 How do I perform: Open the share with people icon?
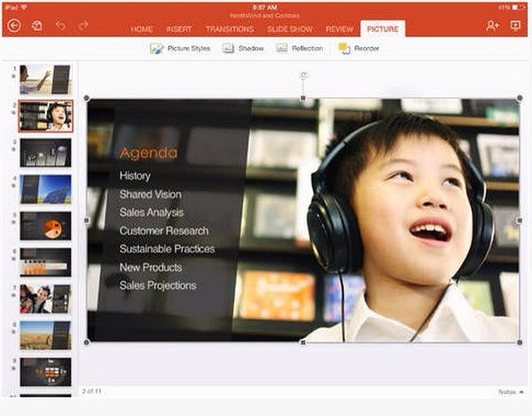(x=492, y=26)
